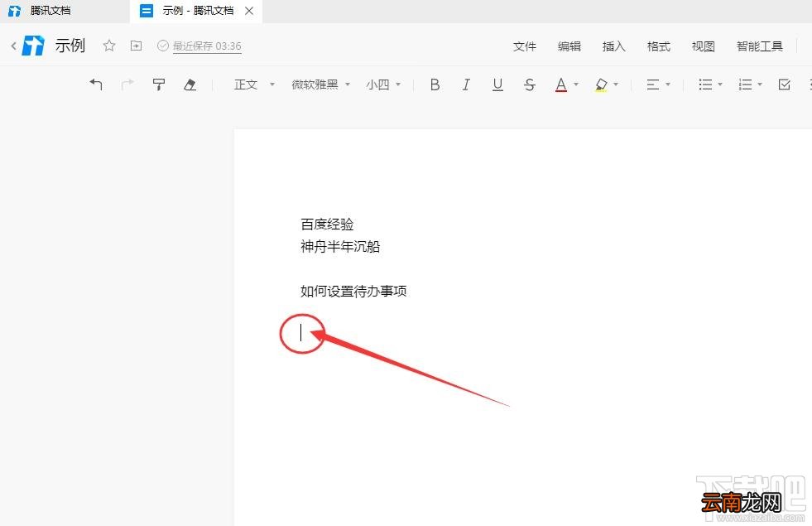Close the 示例 - 腾讯文档 tab
The width and height of the screenshot is (812, 526).
tap(249, 11)
